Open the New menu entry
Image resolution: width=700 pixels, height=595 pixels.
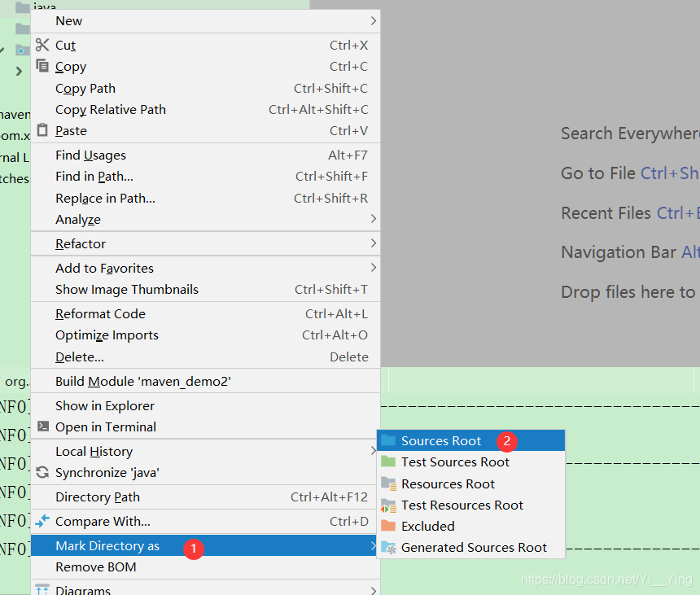click(205, 21)
